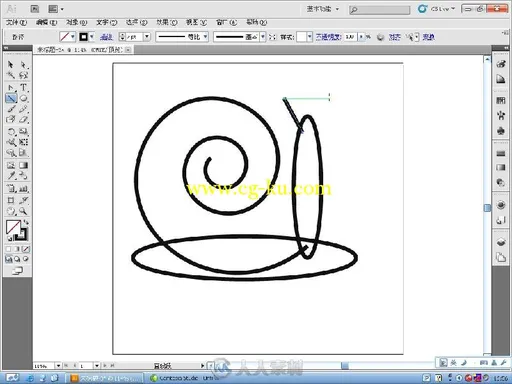
Task: Click the 不透明度 (Opacity) link
Action: (x=328, y=37)
